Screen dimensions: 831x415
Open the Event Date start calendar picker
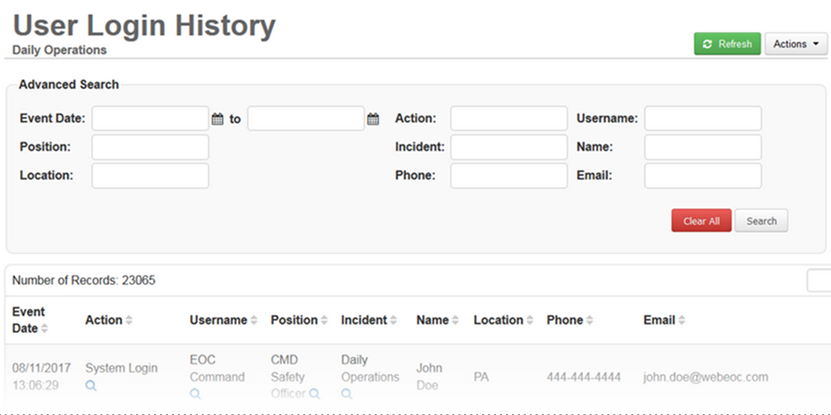point(217,119)
